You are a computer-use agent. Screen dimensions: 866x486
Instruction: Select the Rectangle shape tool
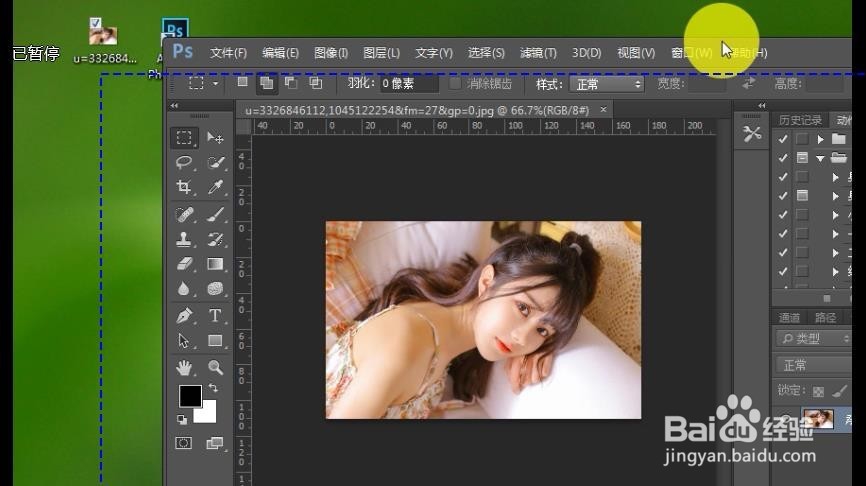[215, 341]
